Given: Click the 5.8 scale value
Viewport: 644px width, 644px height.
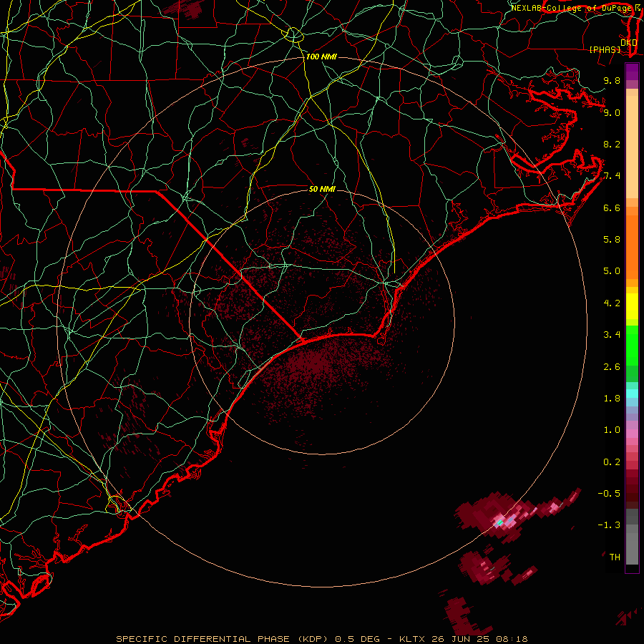Looking at the screenshot, I should click(x=612, y=240).
